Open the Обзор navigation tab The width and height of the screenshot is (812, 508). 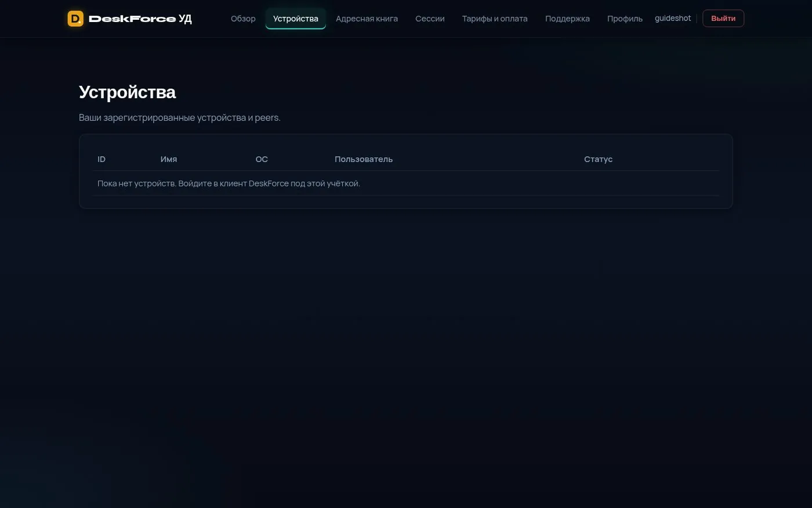243,19
